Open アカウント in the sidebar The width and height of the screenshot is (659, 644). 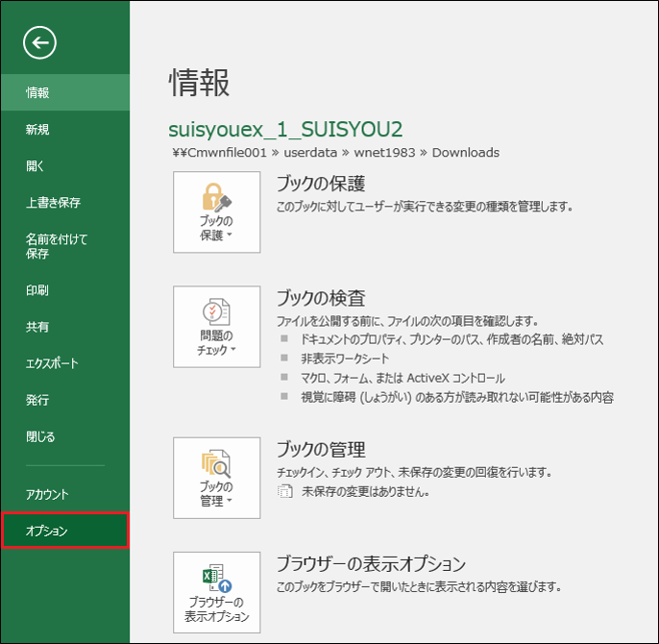click(65, 494)
